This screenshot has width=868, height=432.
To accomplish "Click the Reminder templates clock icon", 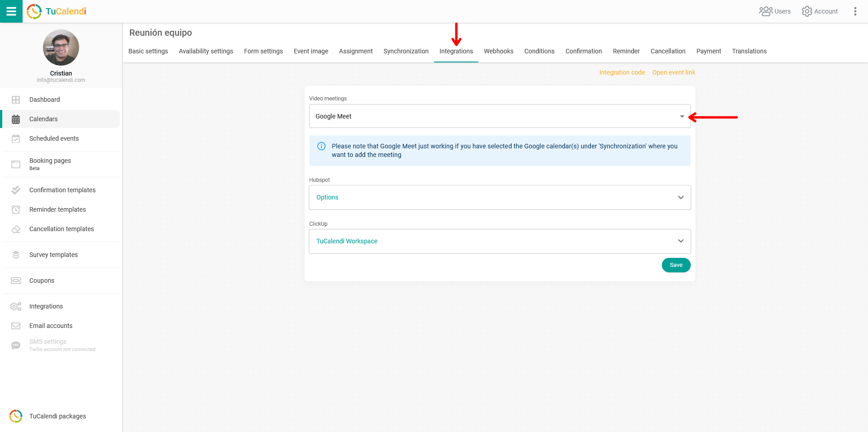I will coord(16,209).
